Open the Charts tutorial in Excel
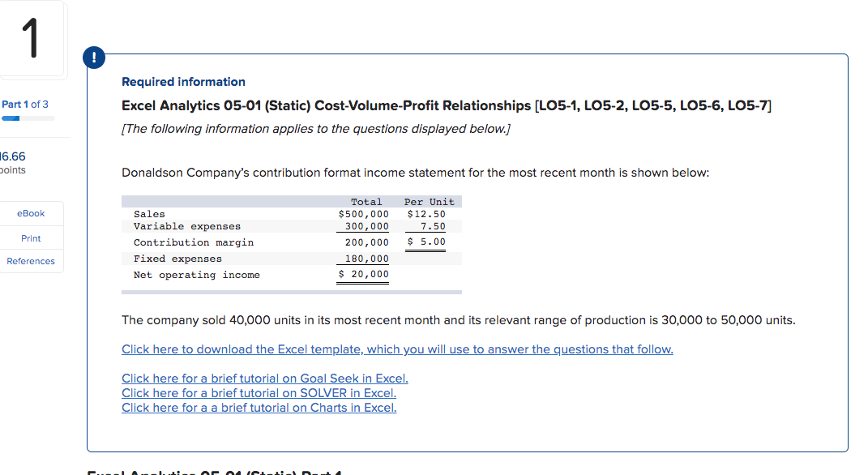868x475 pixels. pyautogui.click(x=259, y=408)
